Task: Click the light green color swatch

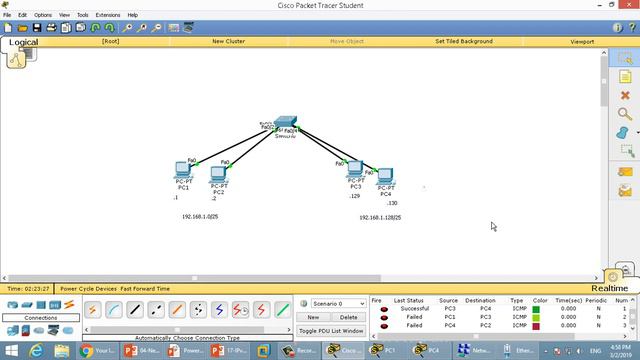Action: click(x=536, y=318)
